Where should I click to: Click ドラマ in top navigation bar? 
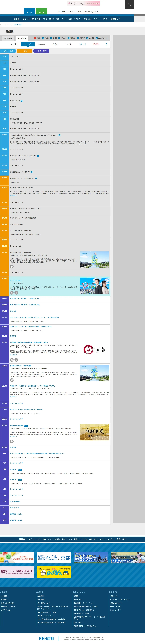point(45,19)
